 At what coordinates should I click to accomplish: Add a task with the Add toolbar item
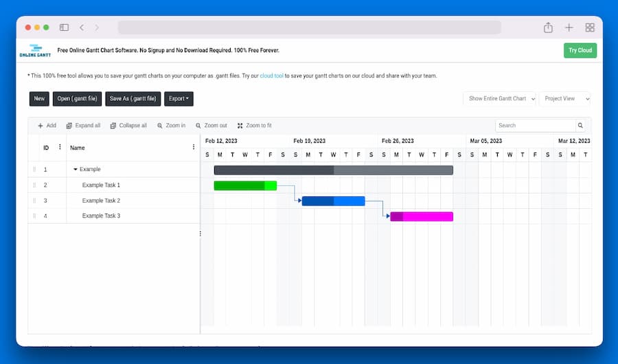47,126
